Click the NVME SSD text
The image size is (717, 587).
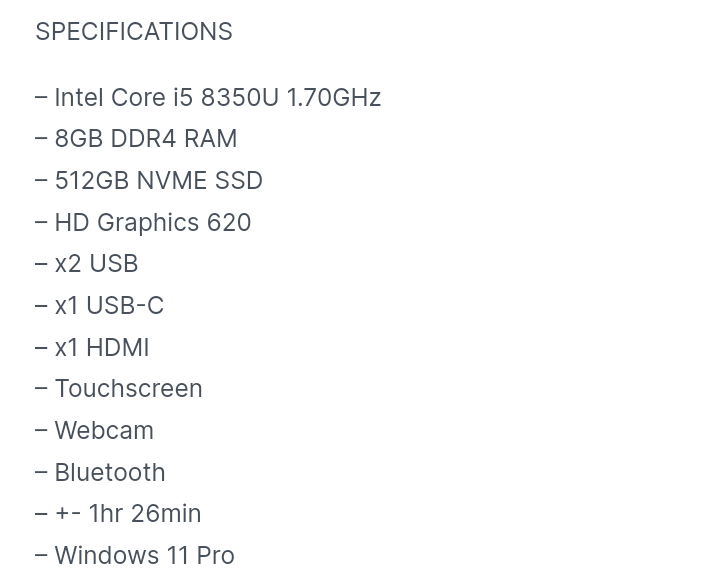tap(199, 180)
